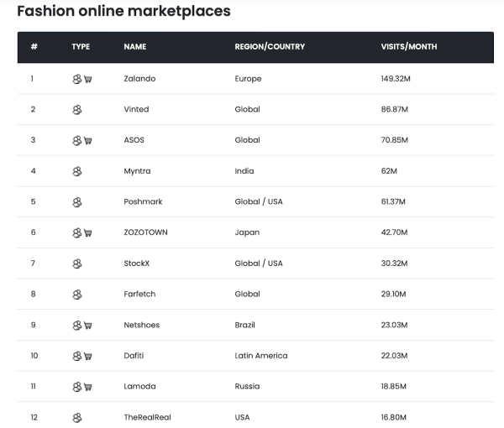Screen dimensions: 504x428
Task: Click the shopping cart icon in Zalando row
Action: click(88, 79)
